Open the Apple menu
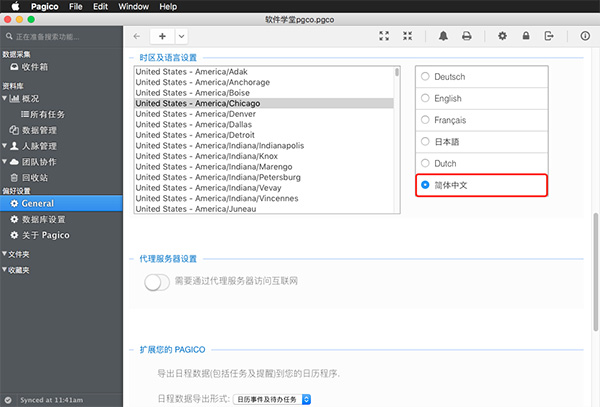 click(x=15, y=7)
